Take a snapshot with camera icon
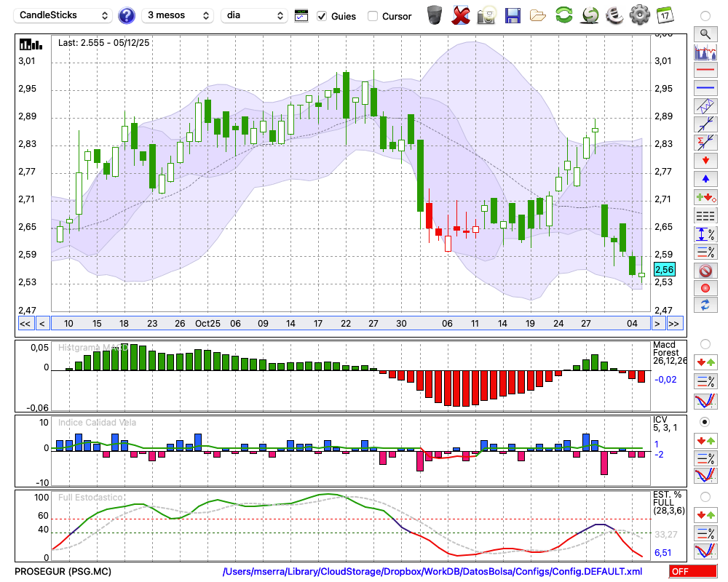Screen dimensions: 728x582 (x=486, y=15)
